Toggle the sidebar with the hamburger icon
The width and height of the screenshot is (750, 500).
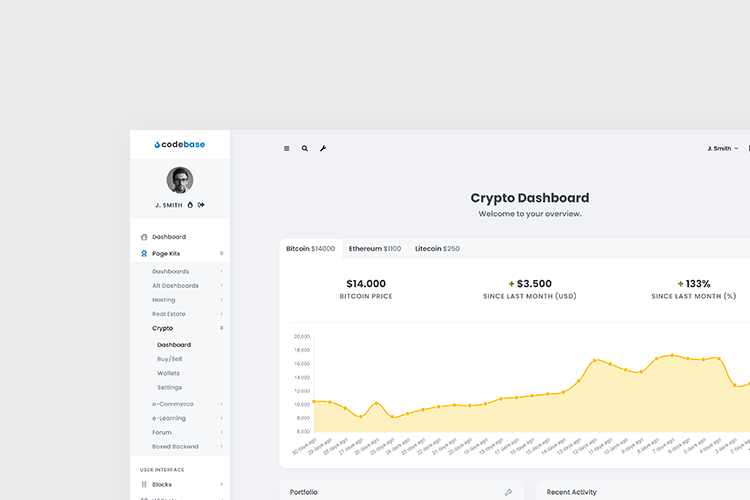(x=287, y=148)
